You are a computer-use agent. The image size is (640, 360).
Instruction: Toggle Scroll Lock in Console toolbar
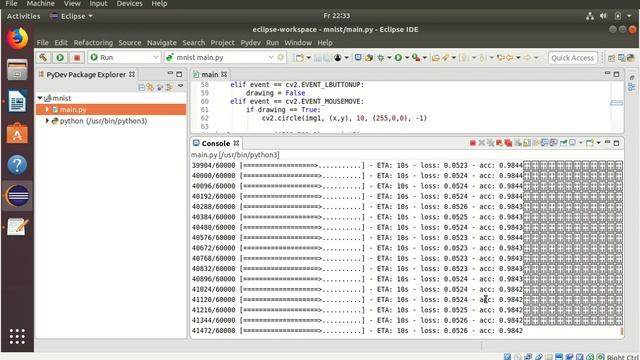[527, 143]
